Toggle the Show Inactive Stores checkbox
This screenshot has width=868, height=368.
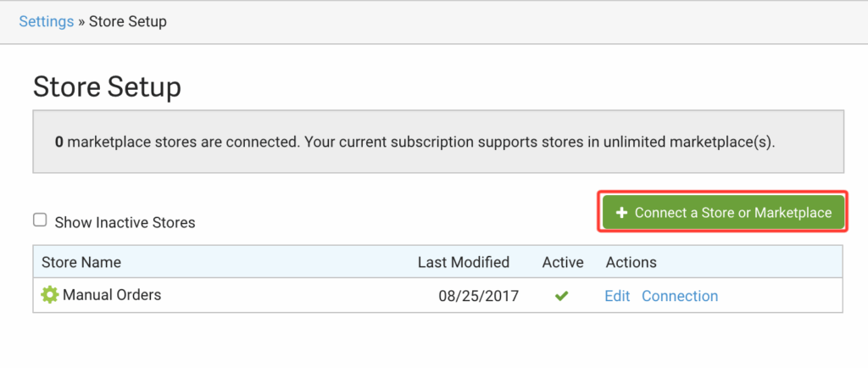40,220
